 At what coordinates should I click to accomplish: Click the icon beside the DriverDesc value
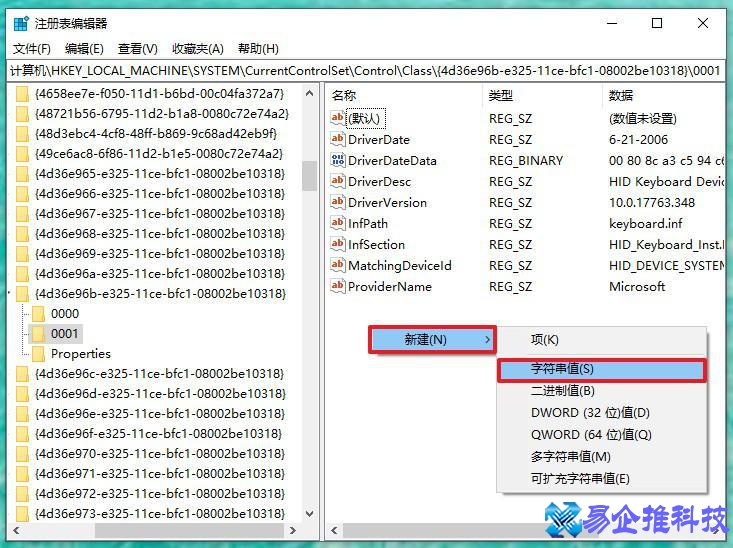(x=337, y=182)
